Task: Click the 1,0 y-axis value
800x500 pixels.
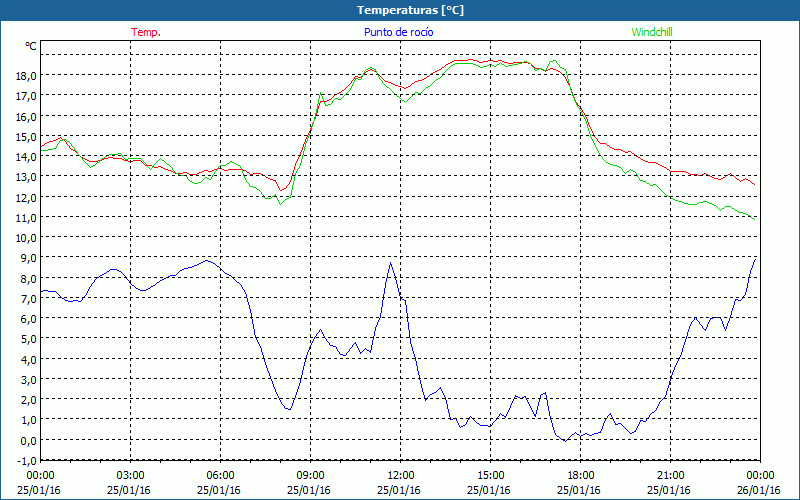Action: [x=31, y=420]
